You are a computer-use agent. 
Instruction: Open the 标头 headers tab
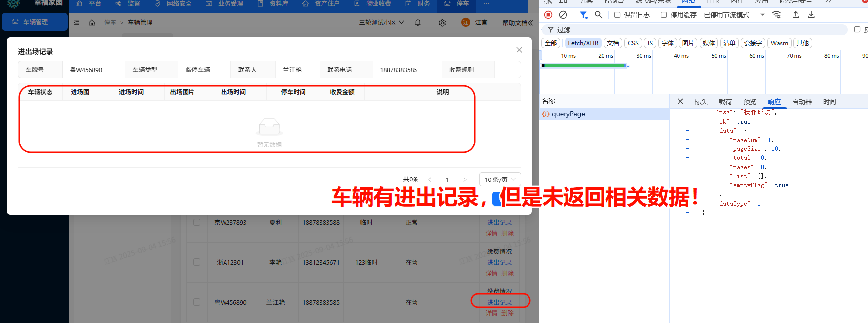tap(701, 102)
